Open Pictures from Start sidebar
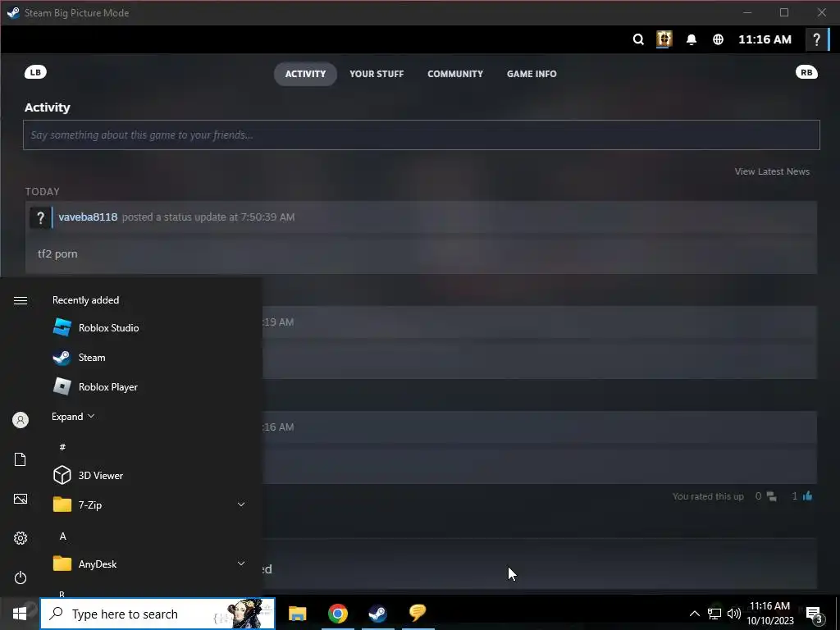The width and height of the screenshot is (840, 630). click(21, 499)
